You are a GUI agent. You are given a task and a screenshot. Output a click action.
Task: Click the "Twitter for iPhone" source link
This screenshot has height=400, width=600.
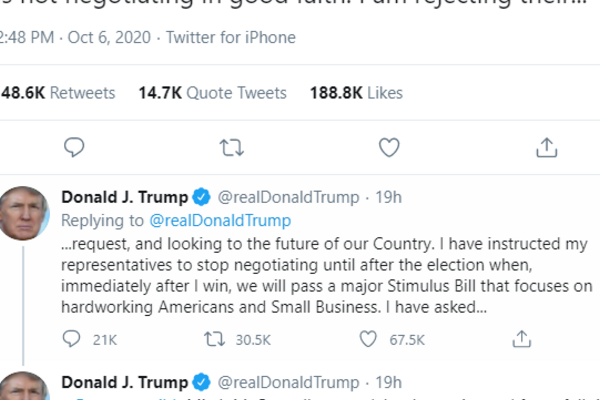[230, 39]
